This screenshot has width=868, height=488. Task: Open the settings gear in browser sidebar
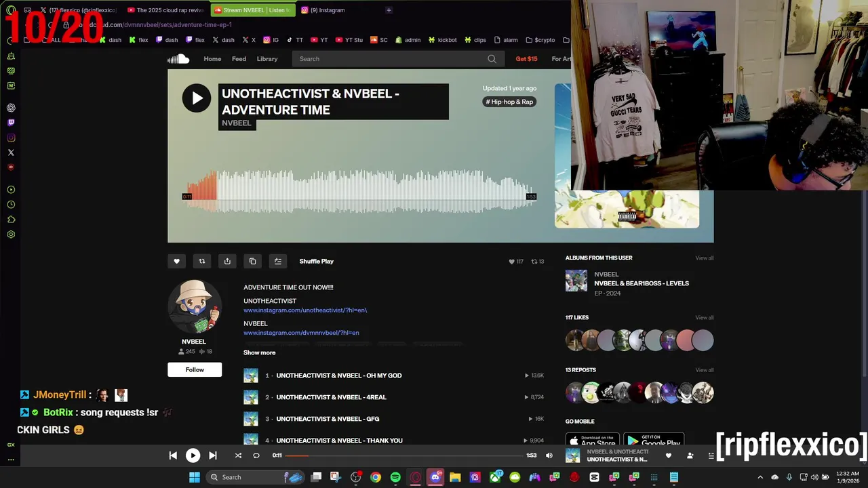(x=11, y=235)
